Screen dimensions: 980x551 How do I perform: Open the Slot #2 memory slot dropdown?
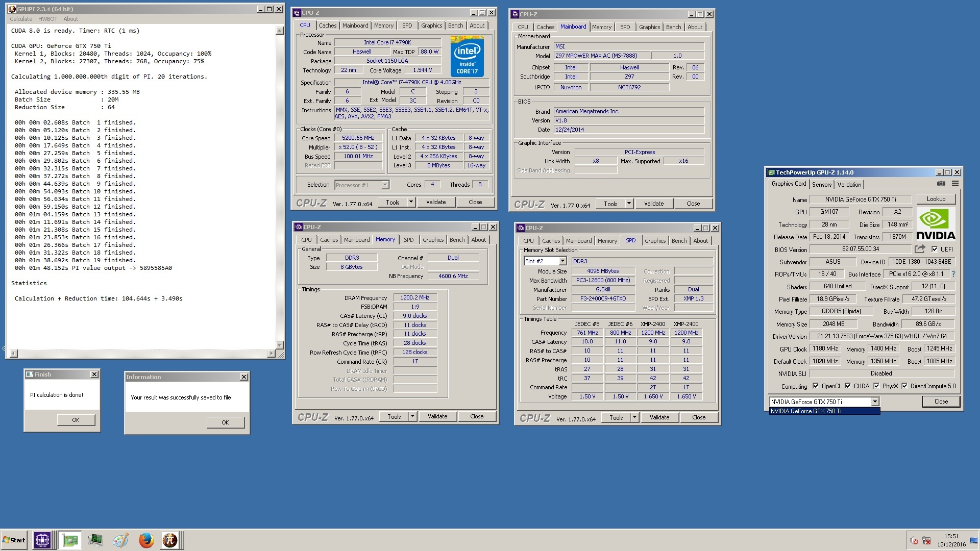(562, 261)
